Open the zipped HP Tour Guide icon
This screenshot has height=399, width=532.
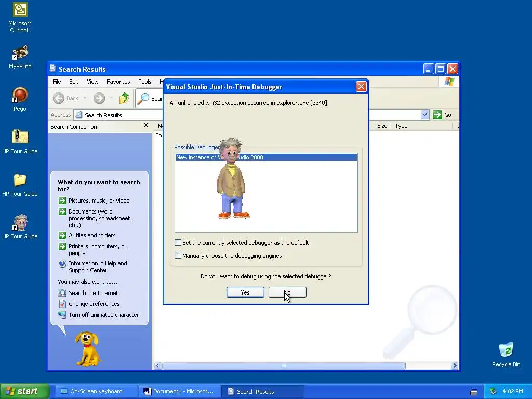[20, 142]
